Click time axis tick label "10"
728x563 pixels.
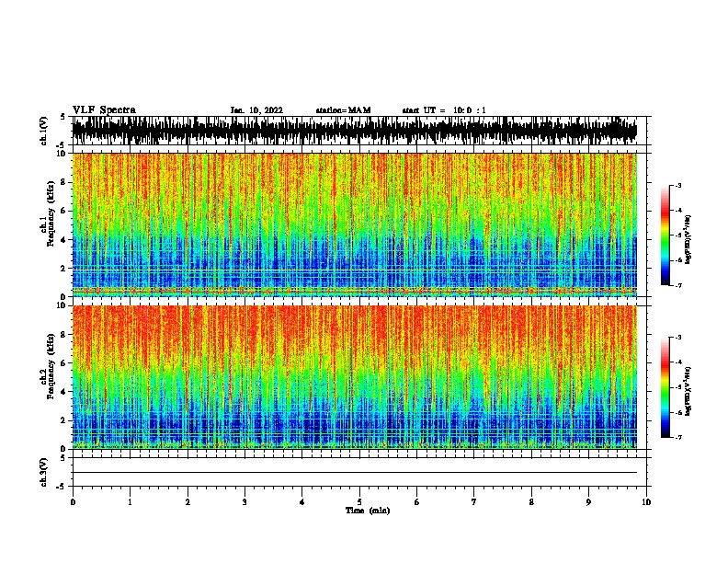click(x=646, y=501)
